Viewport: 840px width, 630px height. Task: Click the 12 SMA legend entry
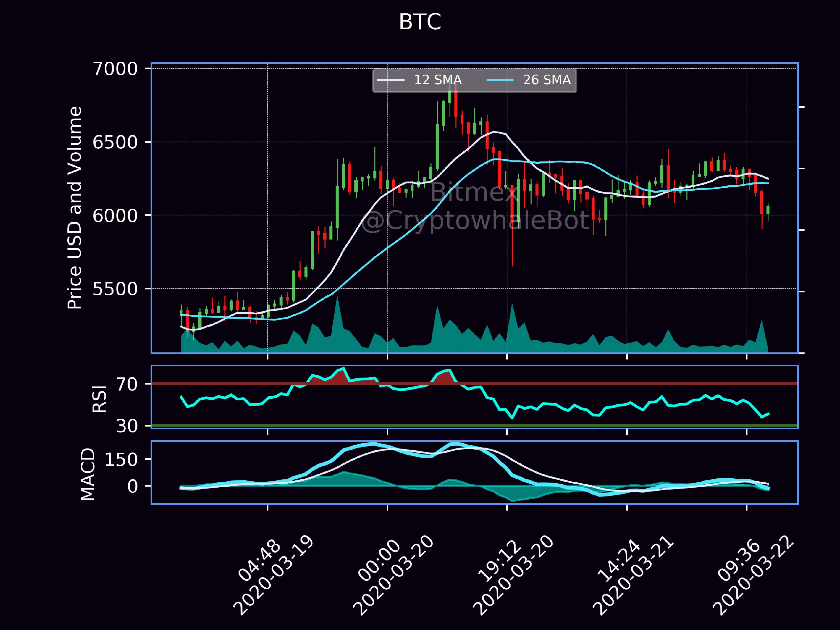[419, 80]
